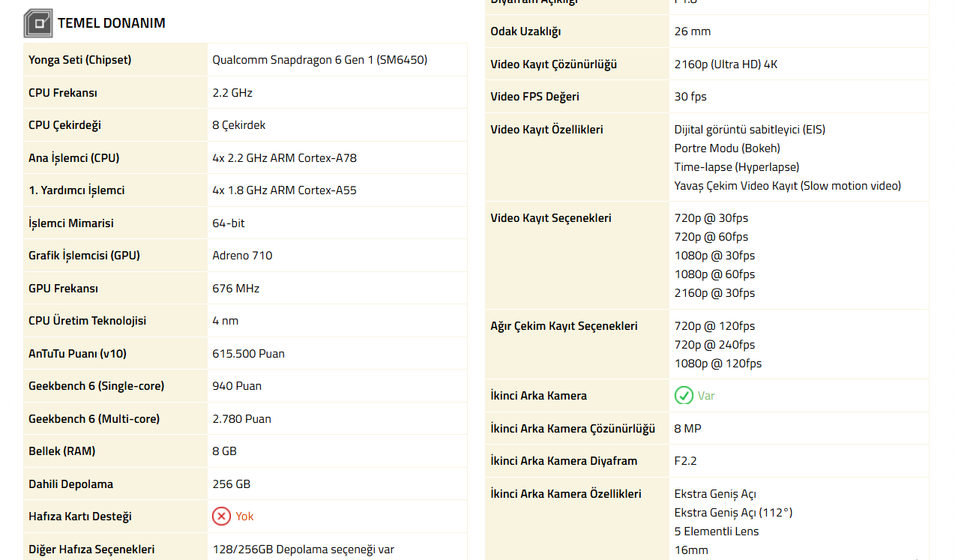Click the CPU Frekansı label

pos(63,93)
